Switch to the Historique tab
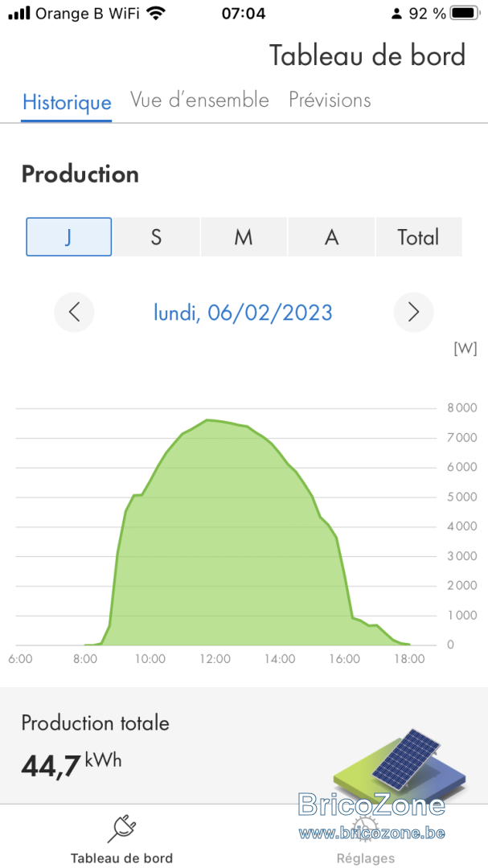Screen dimensions: 488x868 coord(67,102)
